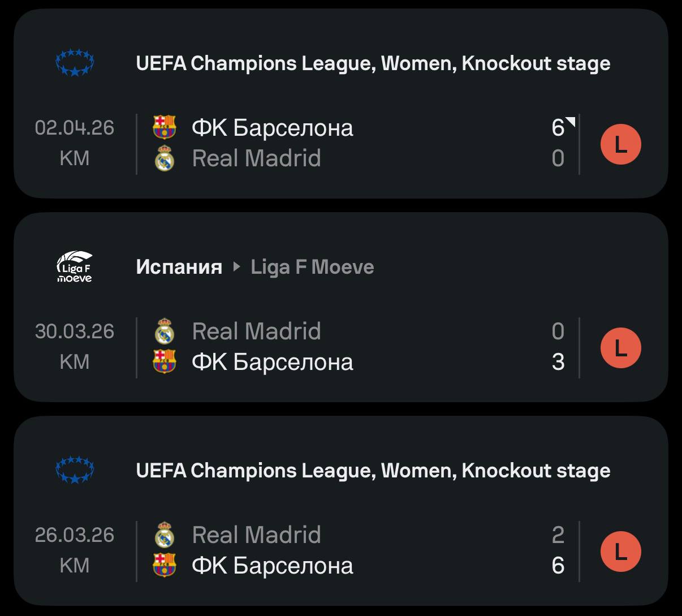
Task: Click Barcelona crest in the 30.03.26 match
Action: [x=165, y=361]
